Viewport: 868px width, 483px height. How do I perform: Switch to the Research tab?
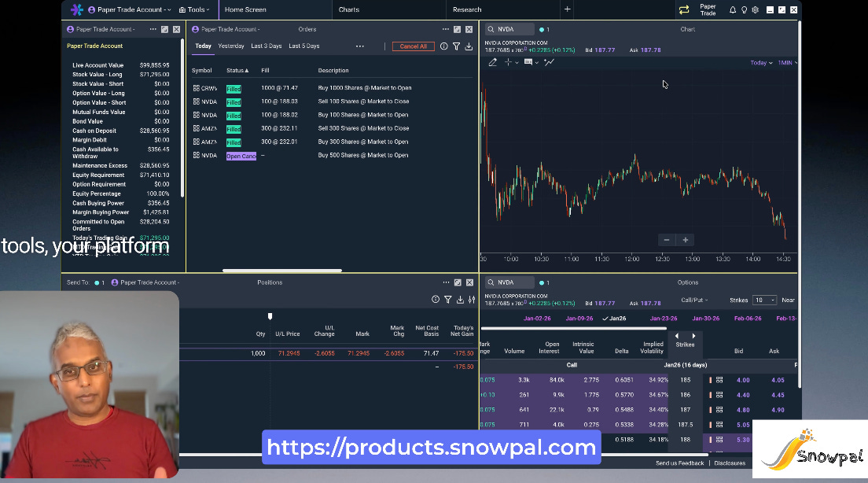(x=467, y=9)
